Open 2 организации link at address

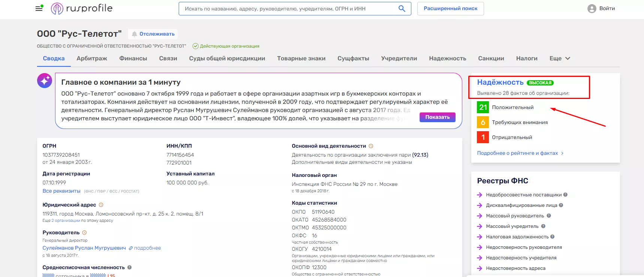(66, 221)
